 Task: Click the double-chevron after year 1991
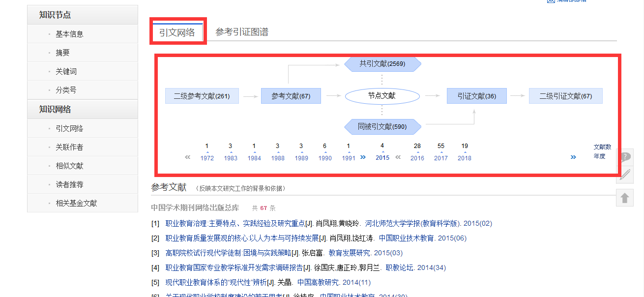(x=363, y=156)
